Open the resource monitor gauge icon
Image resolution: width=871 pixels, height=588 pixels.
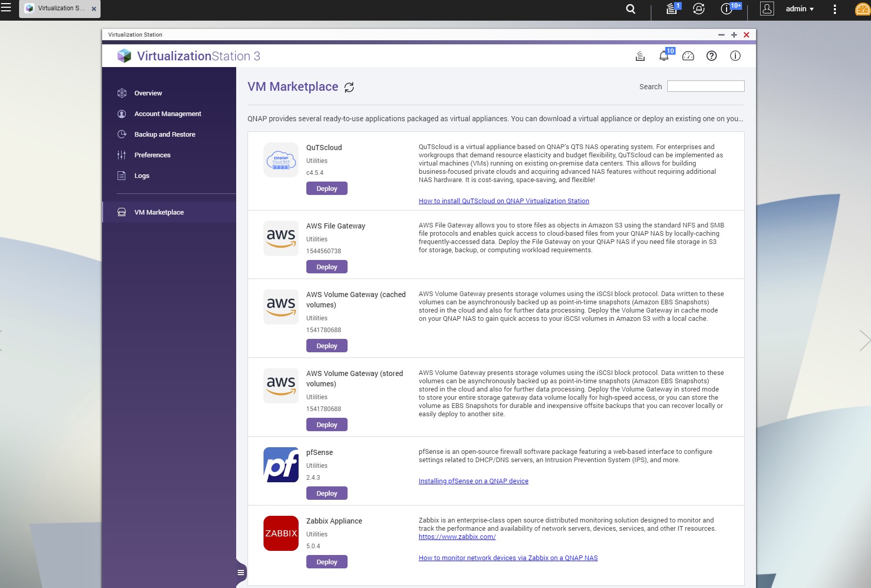point(688,56)
